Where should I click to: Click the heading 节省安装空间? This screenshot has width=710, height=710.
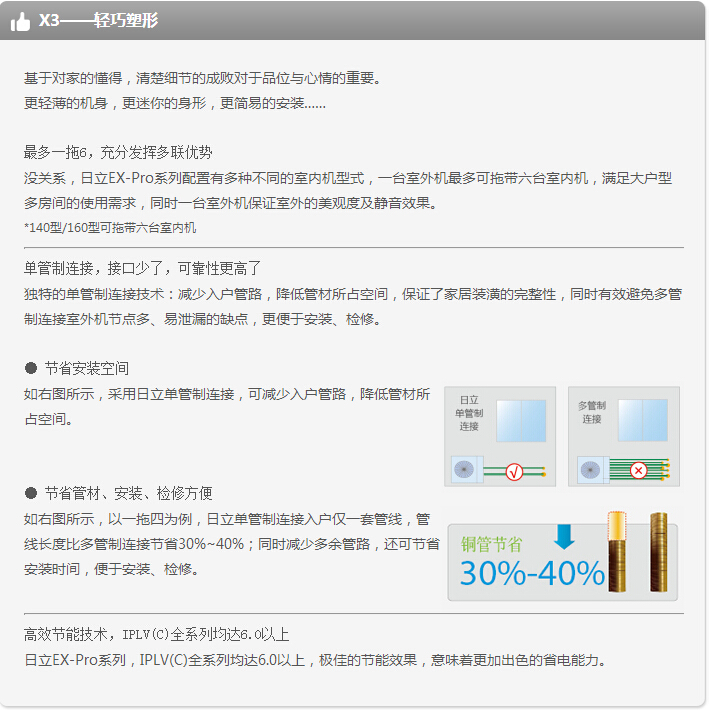tap(86, 369)
